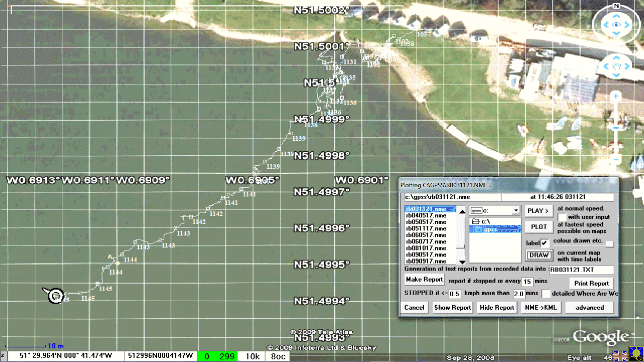The width and height of the screenshot is (644, 362).
Task: Click the UK flag icon
Action: click(x=620, y=356)
